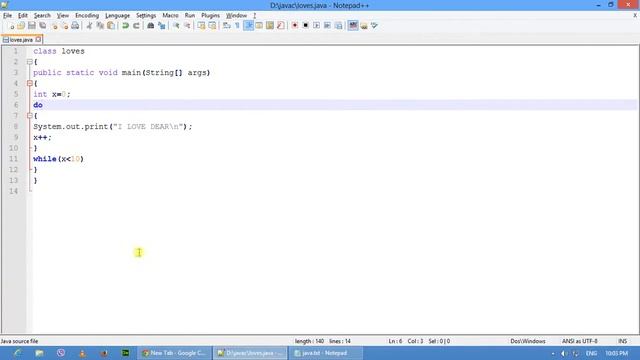Click the spell-check style icon at the toolbar end
Screen dimensions: 640x360
pos(375,26)
